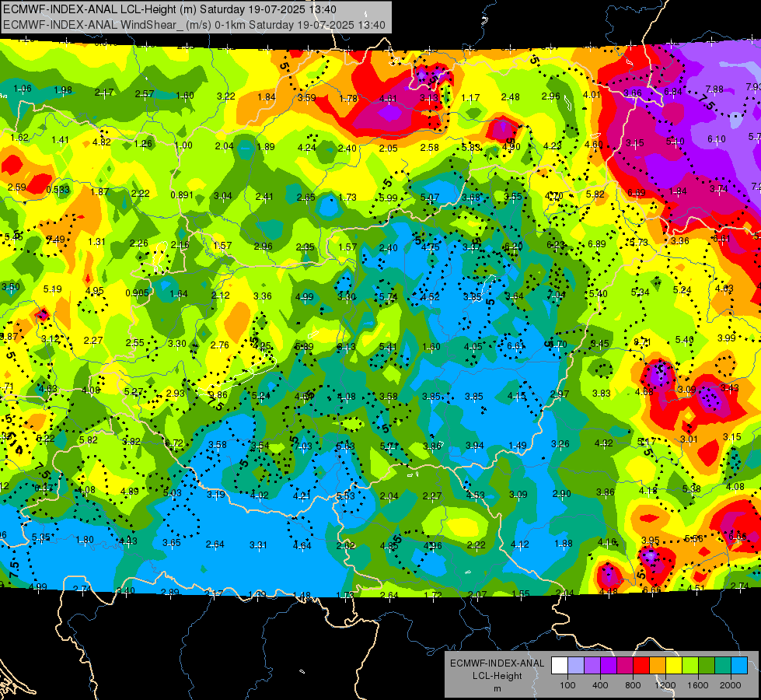The height and width of the screenshot is (700, 761).
Task: Click the wind shear value 3.22
Action: [x=225, y=96]
